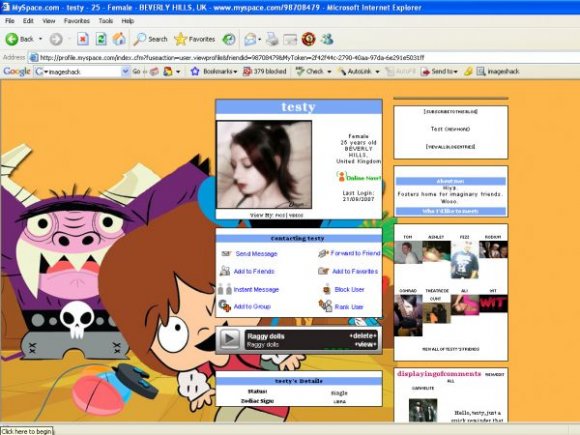Click the Rank User link
580x435 pixels.
pyautogui.click(x=349, y=307)
